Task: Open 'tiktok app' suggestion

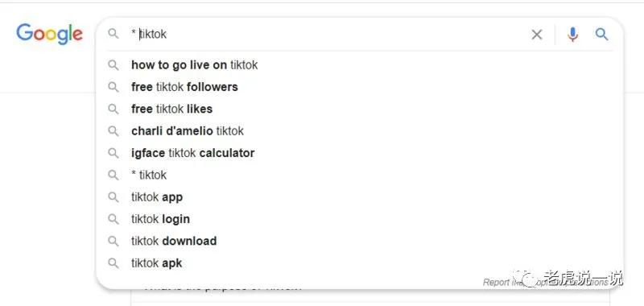Action: click(359, 197)
